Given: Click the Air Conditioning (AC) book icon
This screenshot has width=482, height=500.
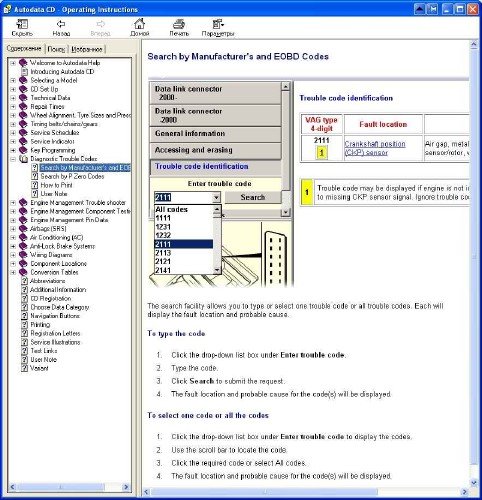Looking at the screenshot, I should [23, 237].
